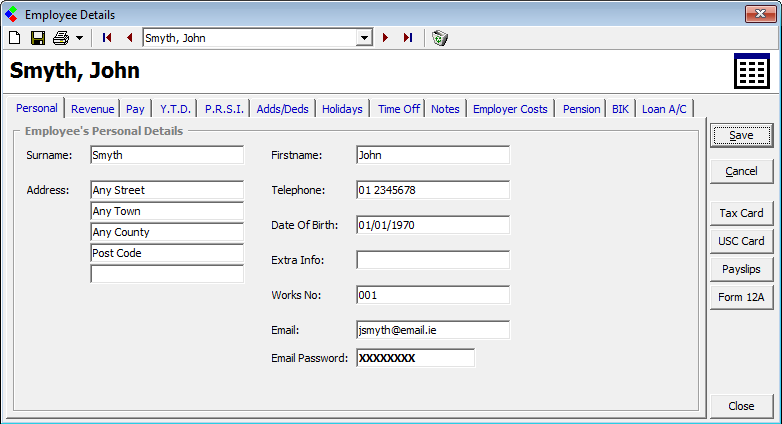Open the Tax Card button
Screen dimensions: 782x424
740,213
